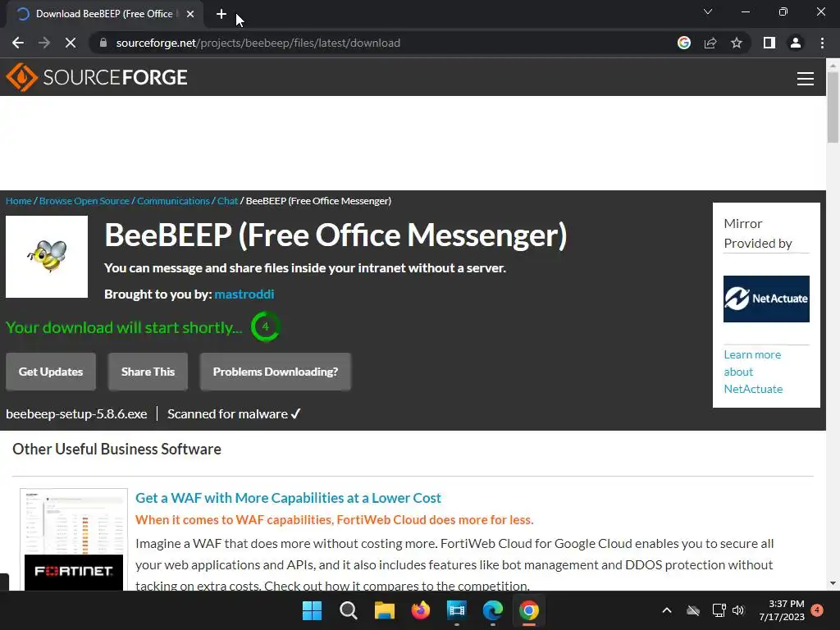The width and height of the screenshot is (840, 630).
Task: Launch Firefox from the taskbar
Action: point(421,610)
